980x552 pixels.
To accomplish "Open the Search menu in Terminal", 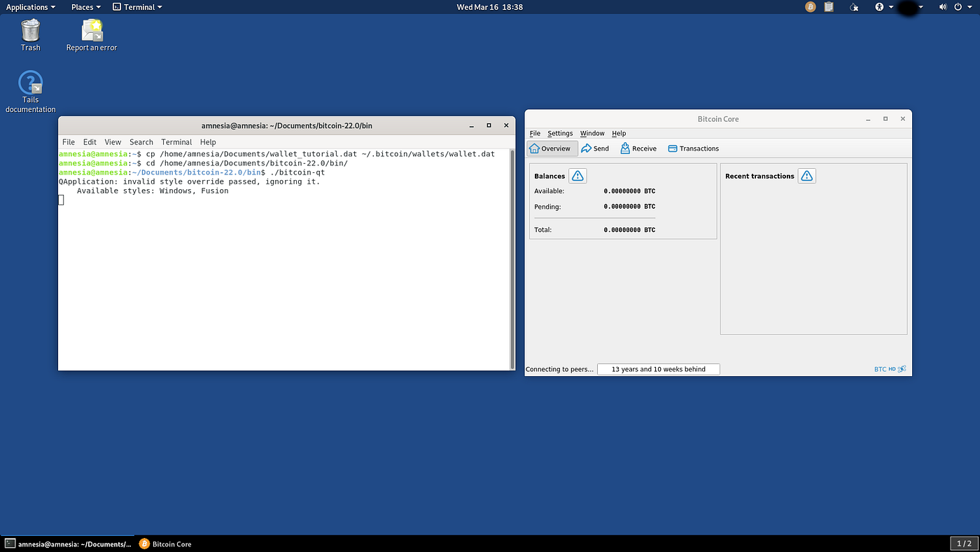I will click(x=141, y=142).
